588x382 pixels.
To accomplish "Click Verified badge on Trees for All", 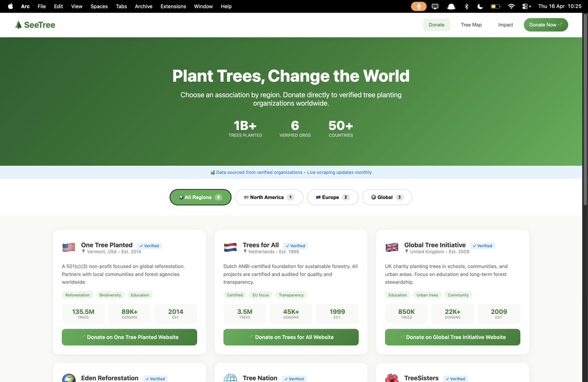I will (296, 246).
